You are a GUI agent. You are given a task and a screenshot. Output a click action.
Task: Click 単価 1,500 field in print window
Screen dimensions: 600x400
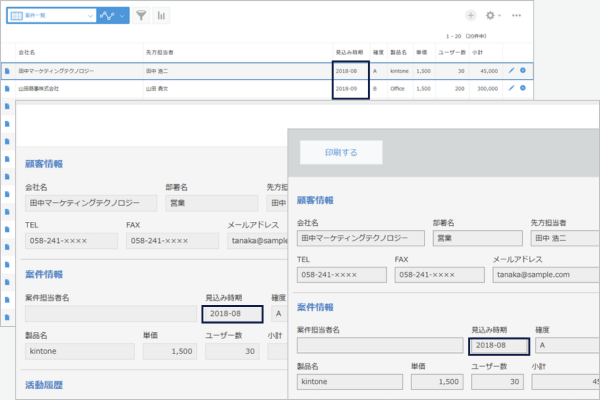point(437,382)
